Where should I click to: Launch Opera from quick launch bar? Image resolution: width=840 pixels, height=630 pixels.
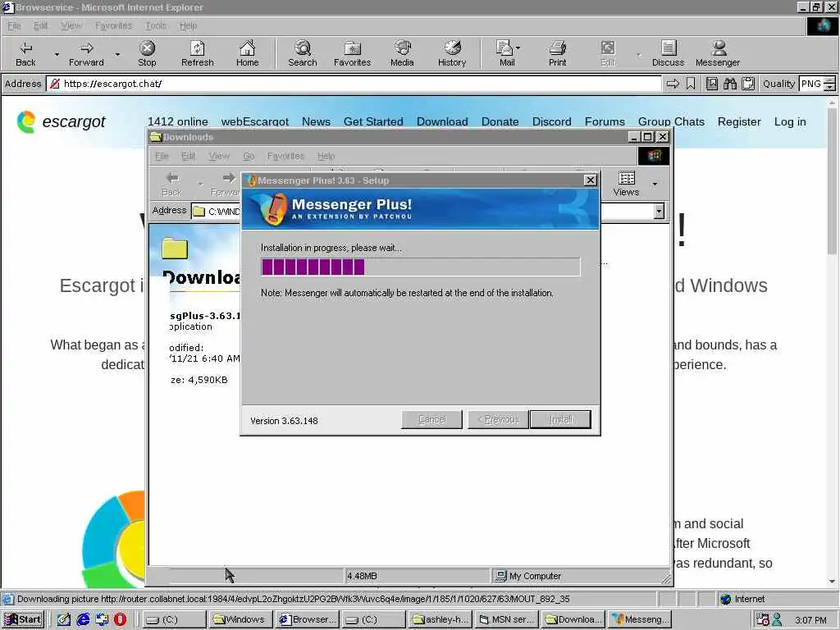[120, 619]
